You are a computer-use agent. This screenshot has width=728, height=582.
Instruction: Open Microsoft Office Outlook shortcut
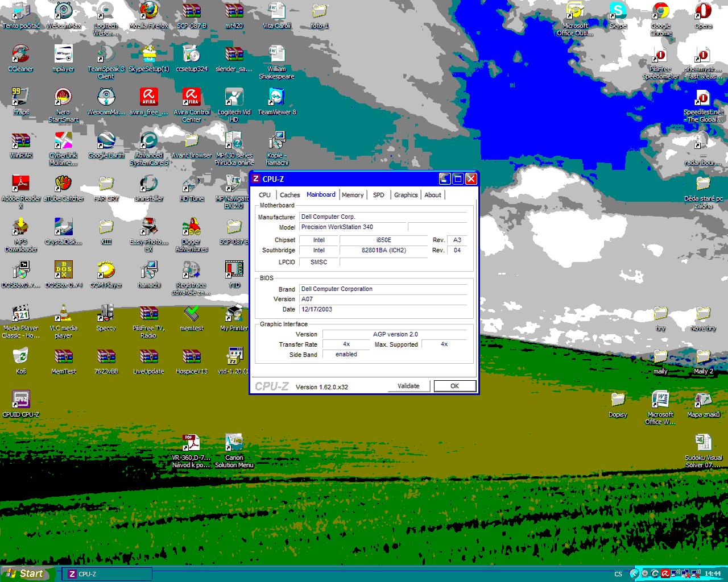coord(575,19)
